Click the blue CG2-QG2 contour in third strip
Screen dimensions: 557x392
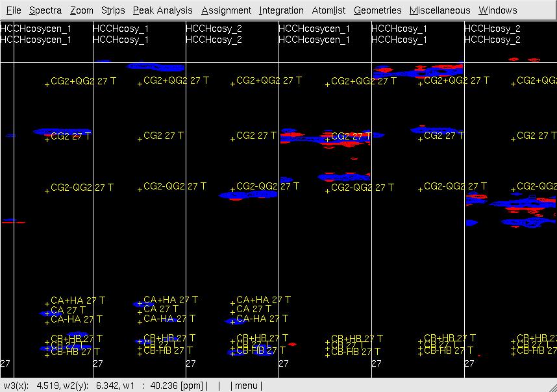coord(247,195)
